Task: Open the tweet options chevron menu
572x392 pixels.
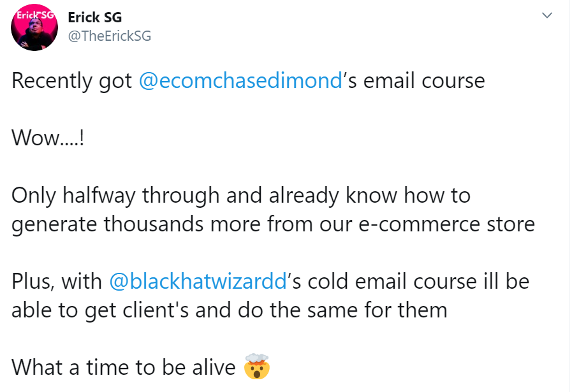Action: tap(546, 16)
